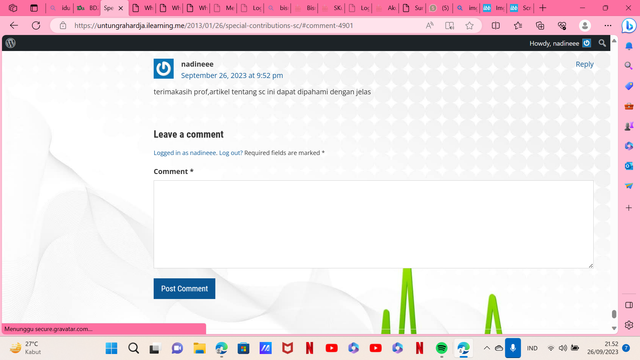
Task: Switch to the 'Me' tab
Action: (x=224, y=8)
